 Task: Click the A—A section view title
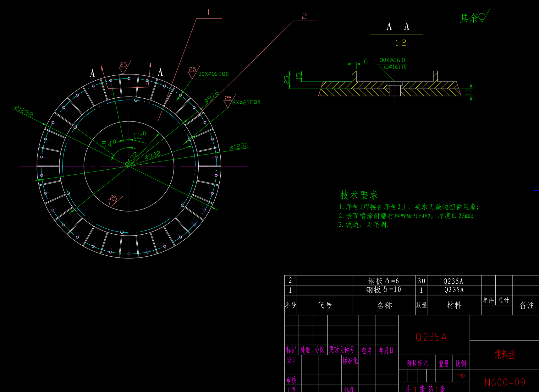pyautogui.click(x=398, y=26)
